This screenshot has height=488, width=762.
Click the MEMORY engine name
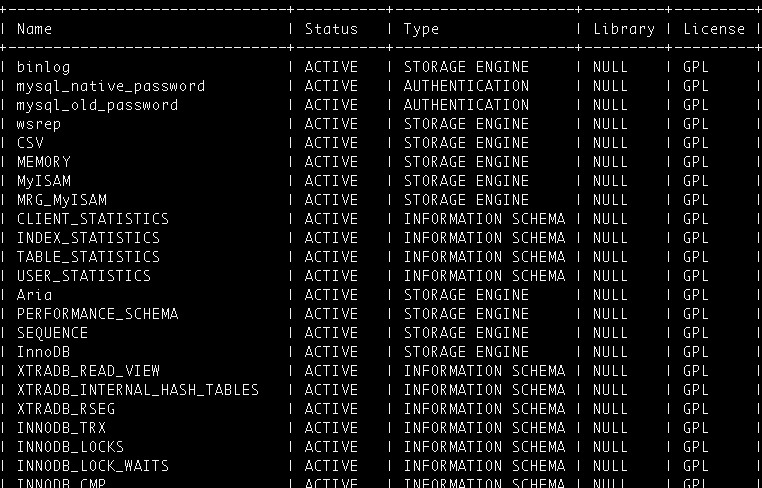click(x=44, y=162)
